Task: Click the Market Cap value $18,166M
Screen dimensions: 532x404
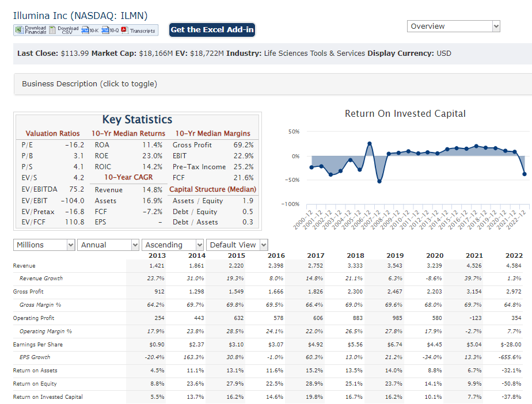Action: coord(155,54)
